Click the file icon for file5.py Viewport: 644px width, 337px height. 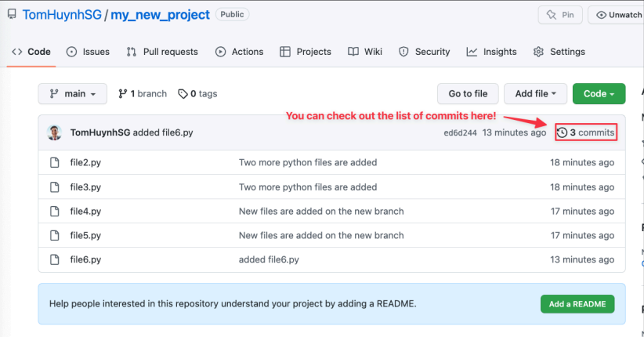coord(54,235)
